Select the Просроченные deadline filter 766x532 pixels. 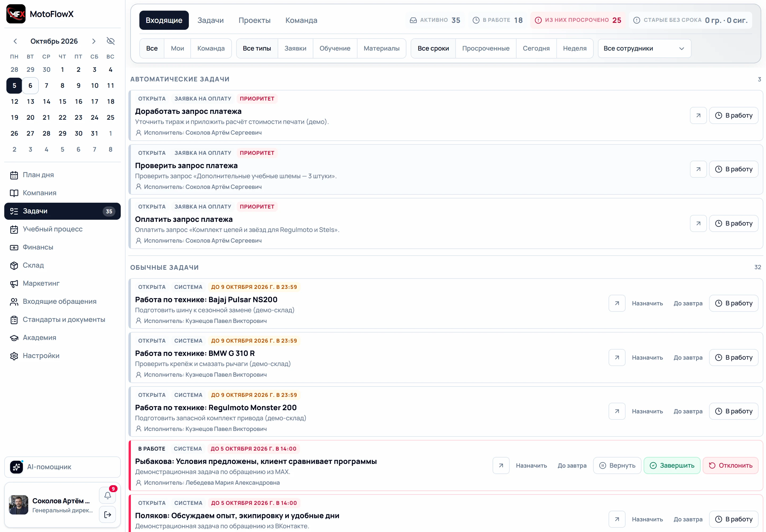point(485,48)
